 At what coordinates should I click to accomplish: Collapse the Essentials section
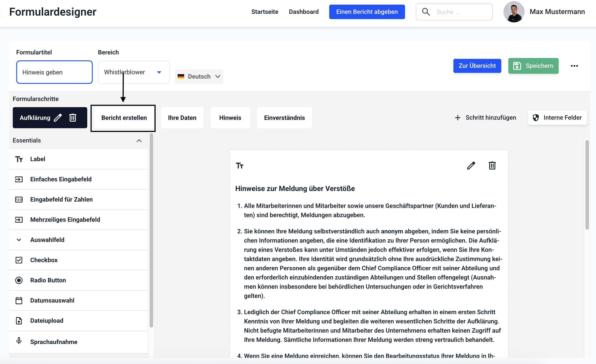pyautogui.click(x=139, y=141)
